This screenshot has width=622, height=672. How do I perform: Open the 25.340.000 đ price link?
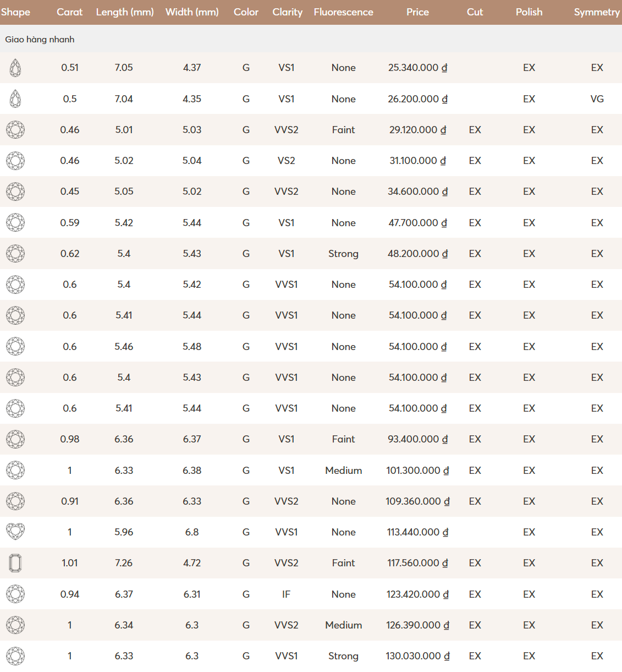(x=418, y=68)
